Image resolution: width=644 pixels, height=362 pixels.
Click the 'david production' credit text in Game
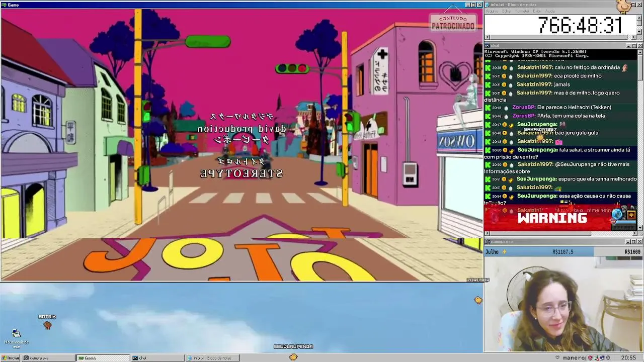(x=242, y=129)
